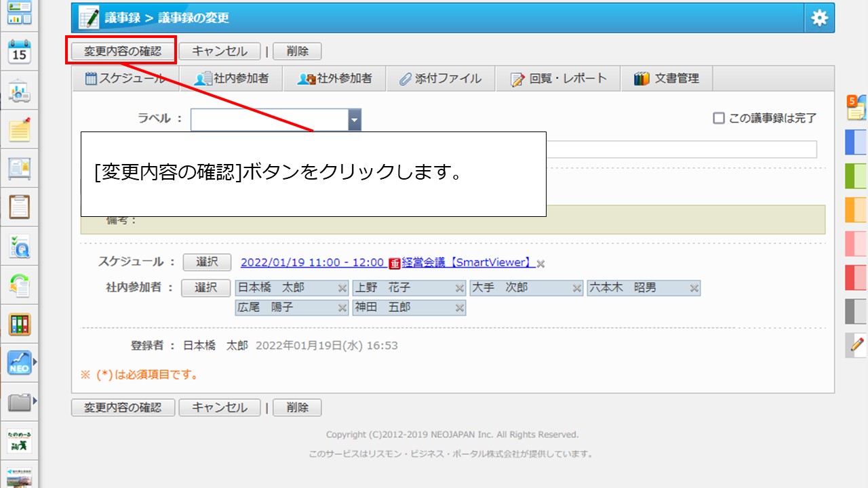This screenshot has height=488, width=868.
Task: Select the pink color sticky tab
Action: 856,243
